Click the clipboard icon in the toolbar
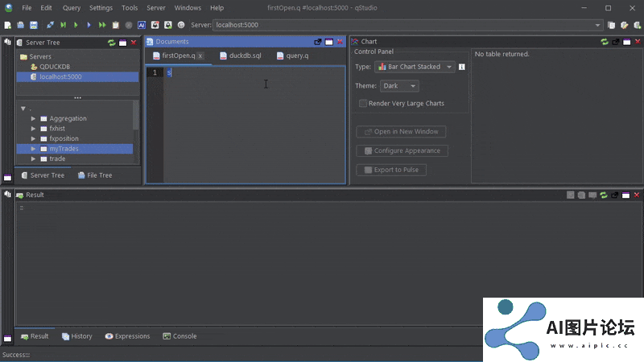The image size is (644, 362). pyautogui.click(x=115, y=25)
